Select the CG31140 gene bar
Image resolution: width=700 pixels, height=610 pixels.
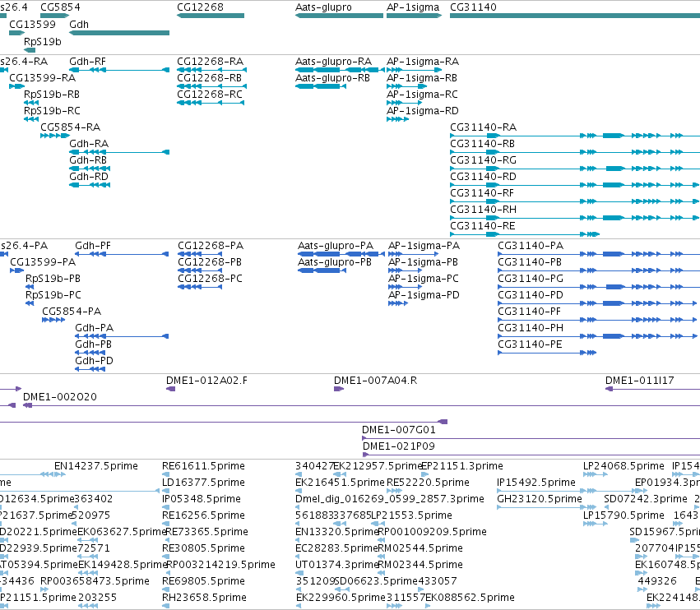[x=575, y=16]
